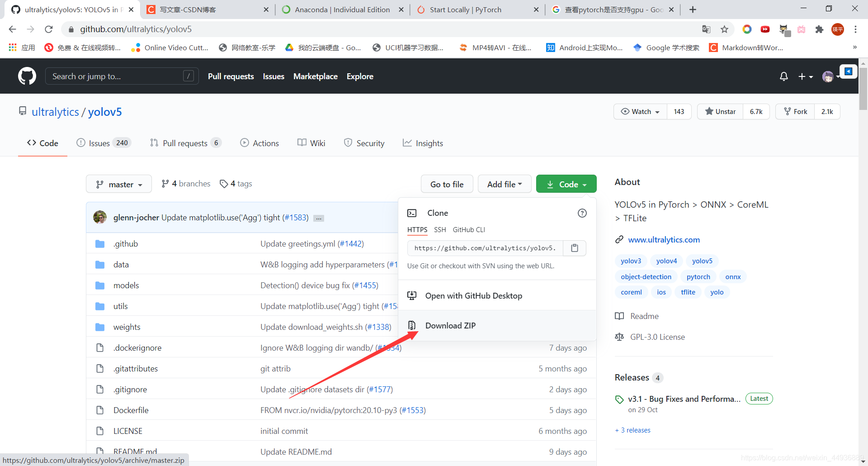Open Chrome extensions puzzle icon
The image size is (868, 466).
[819, 29]
